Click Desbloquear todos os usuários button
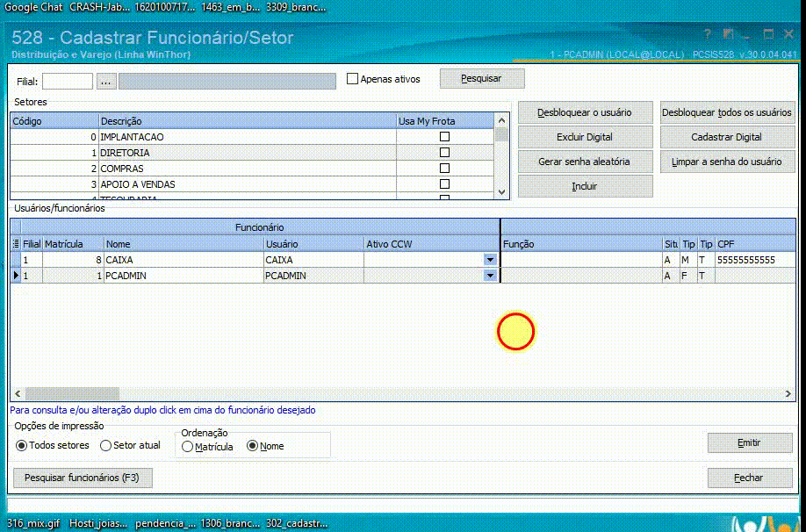 click(727, 112)
